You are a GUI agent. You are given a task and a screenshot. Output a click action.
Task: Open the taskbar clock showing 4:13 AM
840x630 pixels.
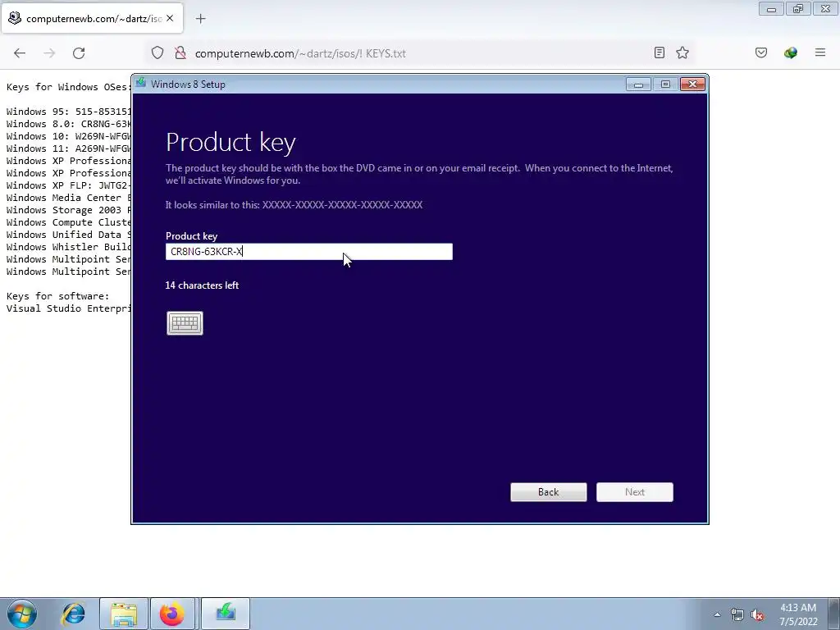(798, 614)
